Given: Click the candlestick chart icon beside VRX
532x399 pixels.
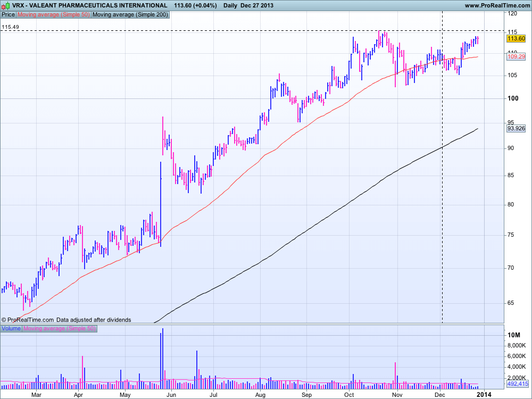Looking at the screenshot, I should point(6,5).
